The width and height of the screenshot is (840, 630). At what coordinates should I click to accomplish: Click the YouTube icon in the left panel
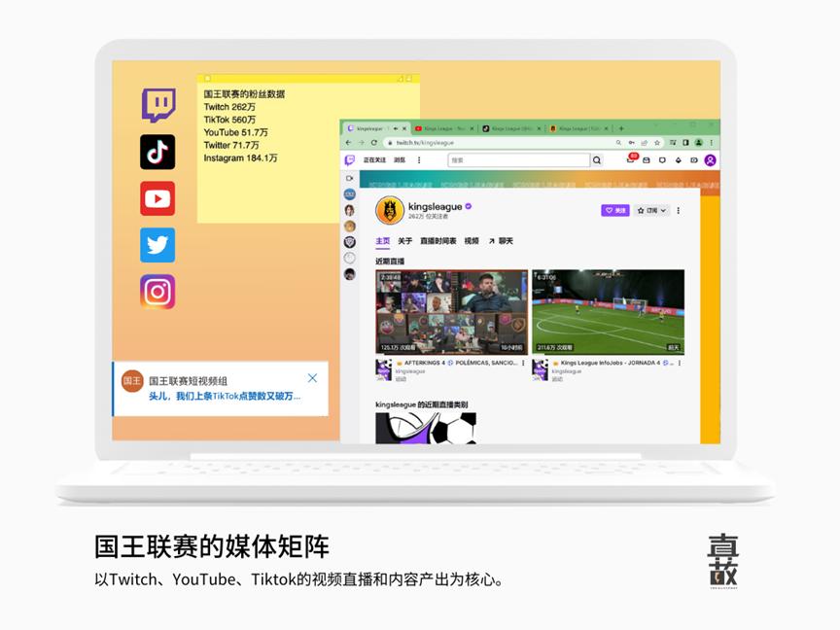click(157, 198)
